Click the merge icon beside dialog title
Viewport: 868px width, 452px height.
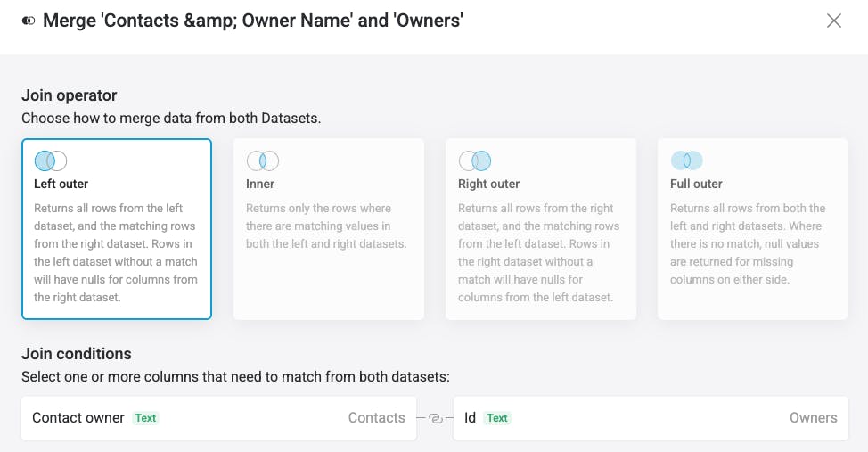point(29,21)
